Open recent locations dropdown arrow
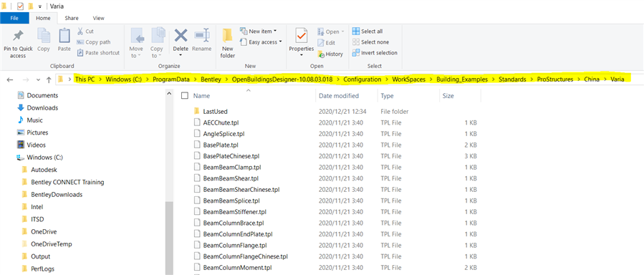The width and height of the screenshot is (644, 275). 38,79
